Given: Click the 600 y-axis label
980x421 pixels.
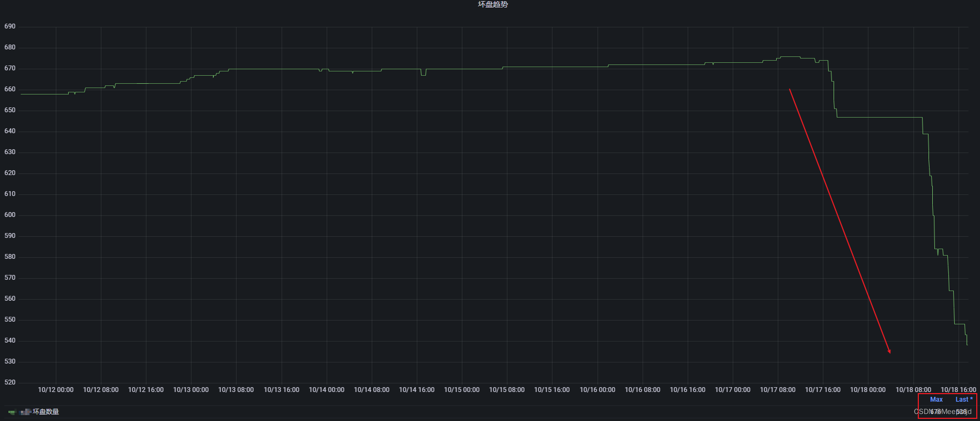Looking at the screenshot, I should pyautogui.click(x=10, y=215).
